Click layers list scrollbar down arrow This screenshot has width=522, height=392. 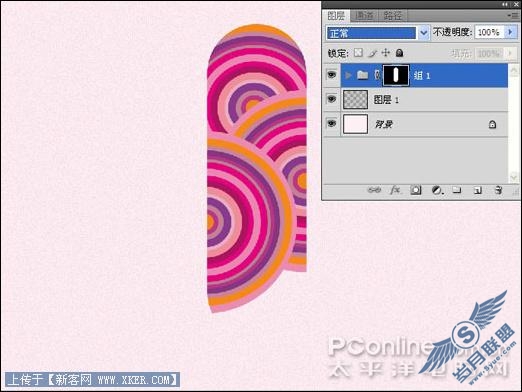coord(513,177)
